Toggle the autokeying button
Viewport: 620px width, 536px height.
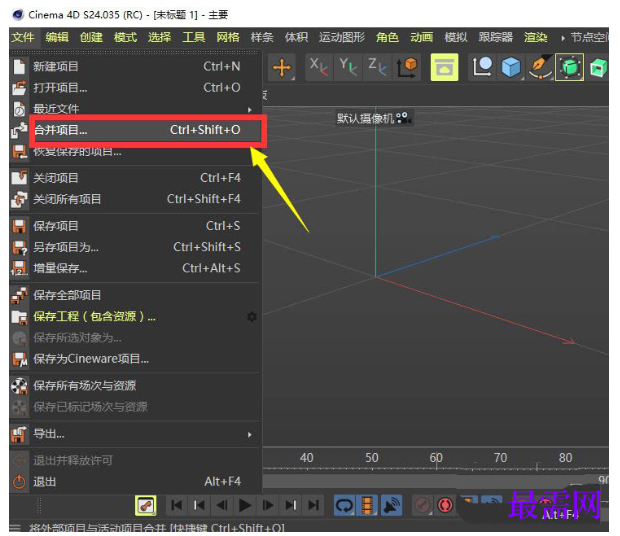tap(446, 506)
